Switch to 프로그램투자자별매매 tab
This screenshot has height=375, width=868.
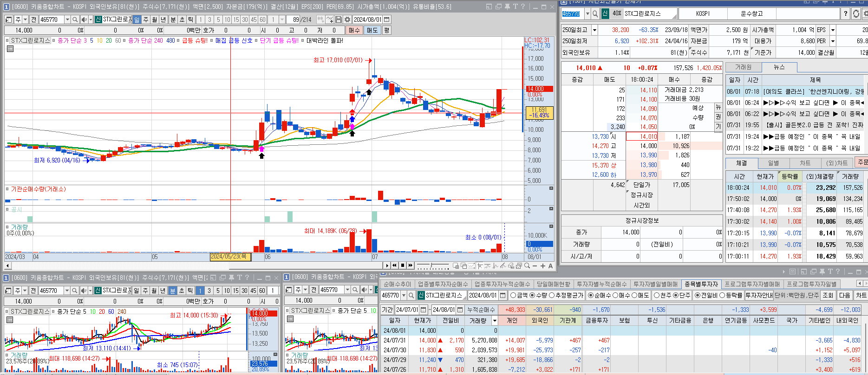pyautogui.click(x=752, y=284)
